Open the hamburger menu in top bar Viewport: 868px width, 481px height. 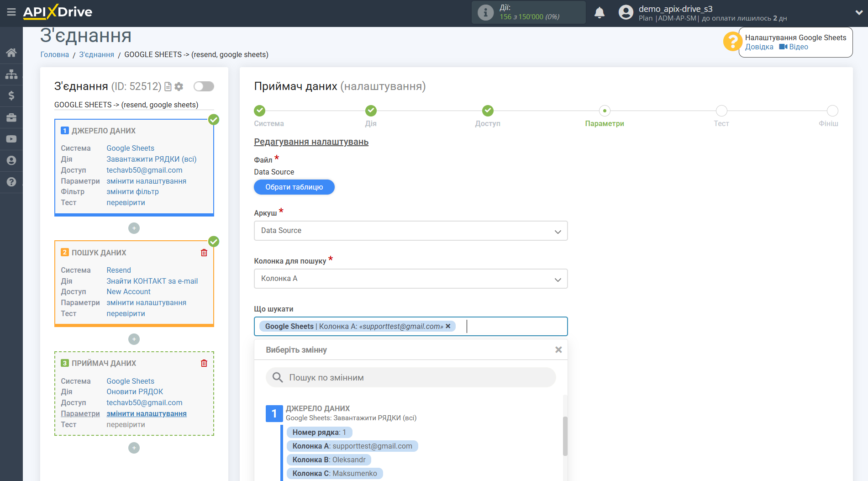point(11,12)
